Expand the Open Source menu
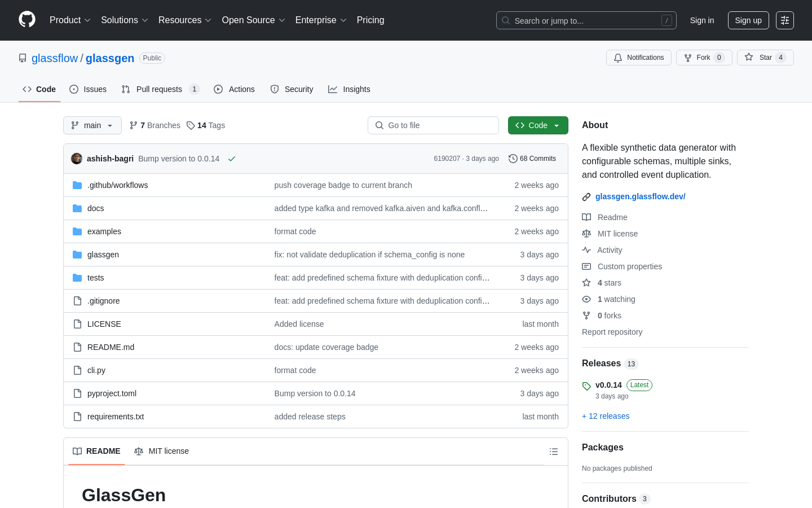Viewport: 812px width, 508px height. (254, 20)
